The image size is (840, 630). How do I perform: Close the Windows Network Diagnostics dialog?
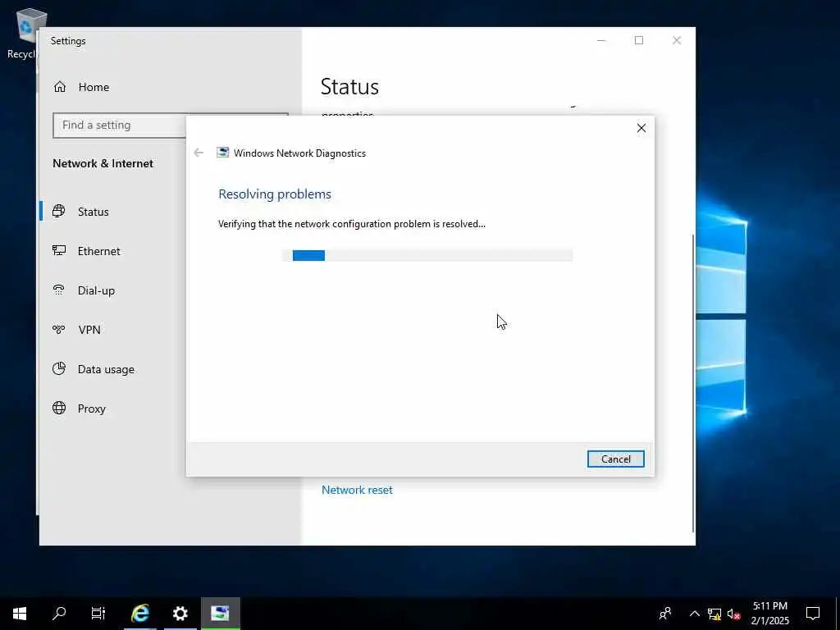tap(641, 128)
